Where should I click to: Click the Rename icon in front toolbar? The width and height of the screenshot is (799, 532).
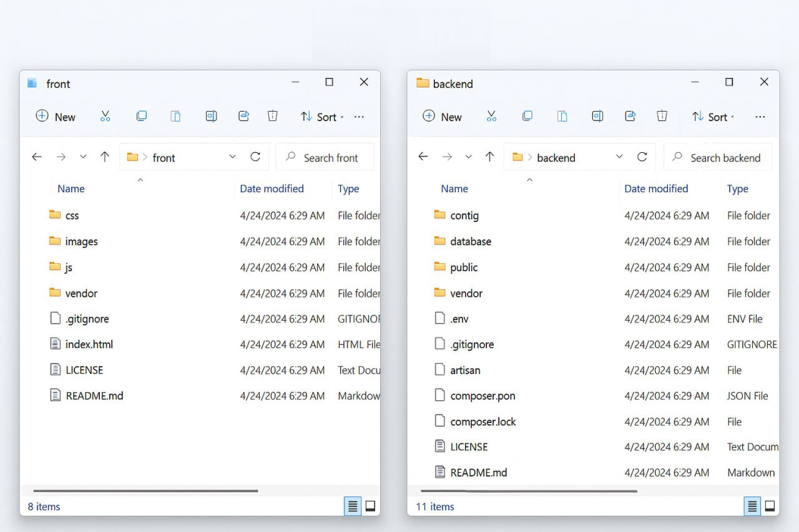point(211,116)
